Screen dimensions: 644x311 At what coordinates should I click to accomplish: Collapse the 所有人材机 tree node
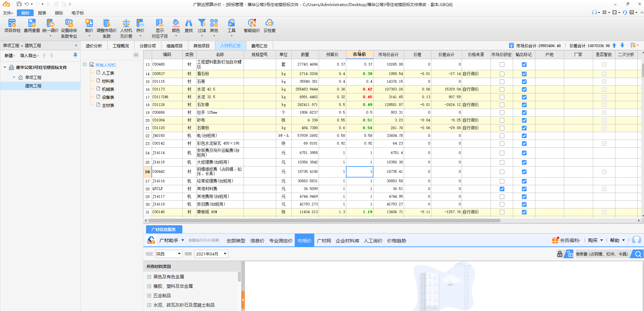tap(85, 65)
